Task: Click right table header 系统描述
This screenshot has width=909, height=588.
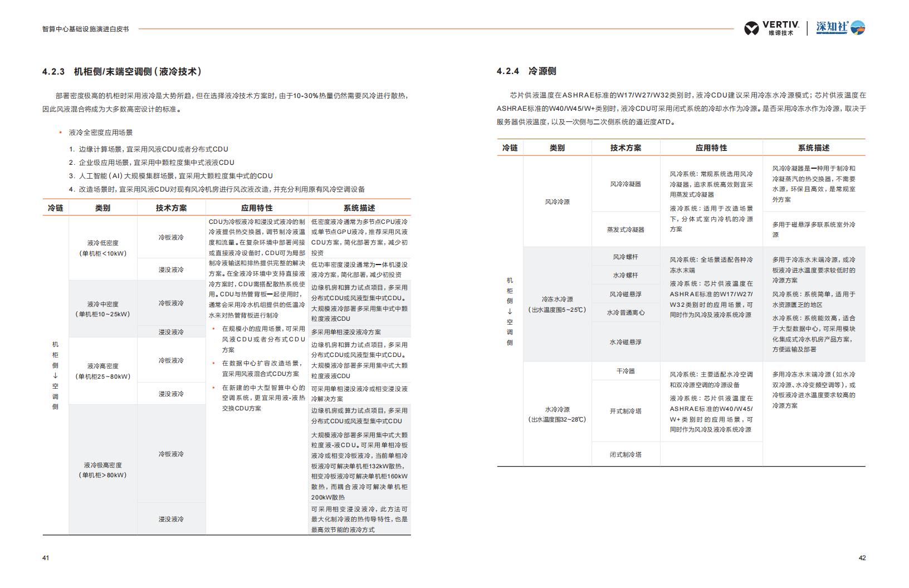Action: point(814,148)
